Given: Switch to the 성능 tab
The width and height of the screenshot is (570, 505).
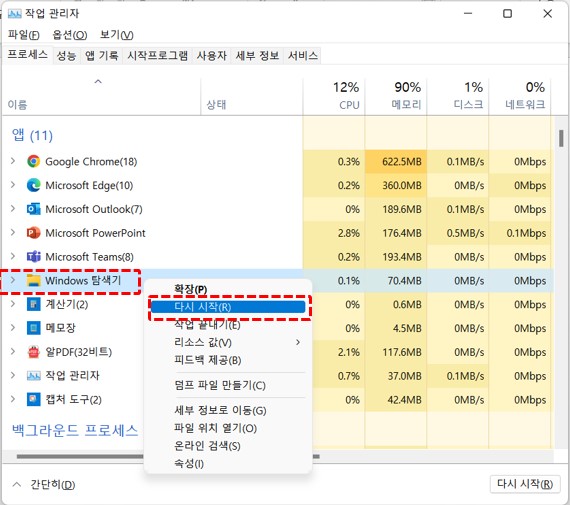Looking at the screenshot, I should coord(67,56).
